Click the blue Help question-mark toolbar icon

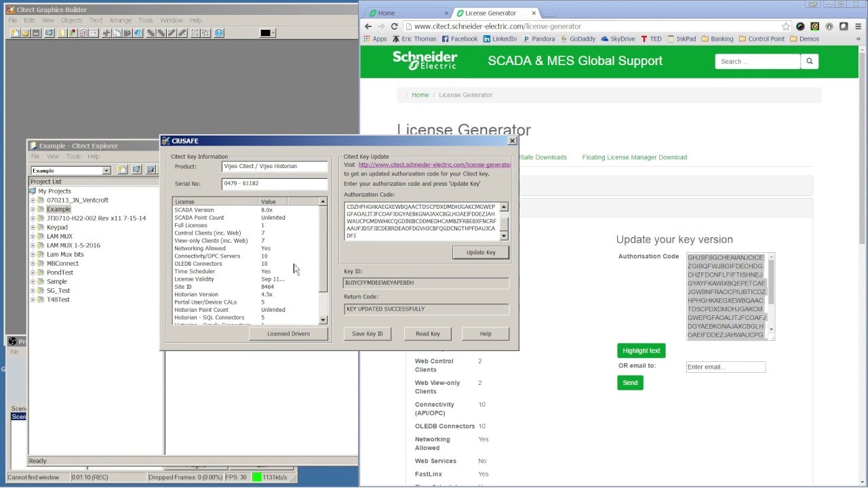coord(219,33)
